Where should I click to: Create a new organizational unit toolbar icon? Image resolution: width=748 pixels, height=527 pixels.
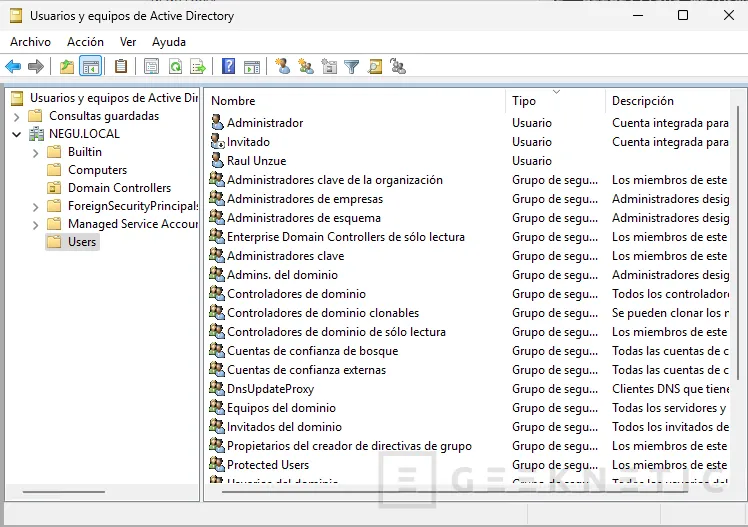(x=329, y=66)
